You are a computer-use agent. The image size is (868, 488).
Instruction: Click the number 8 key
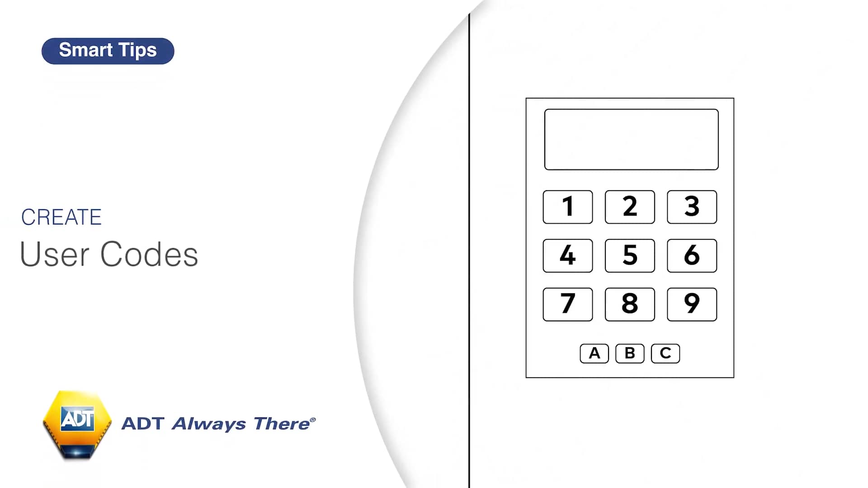tap(630, 304)
